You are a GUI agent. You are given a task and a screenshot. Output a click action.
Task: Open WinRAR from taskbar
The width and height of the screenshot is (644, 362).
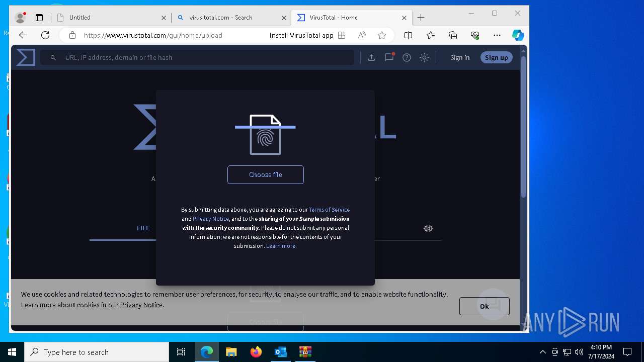click(305, 352)
